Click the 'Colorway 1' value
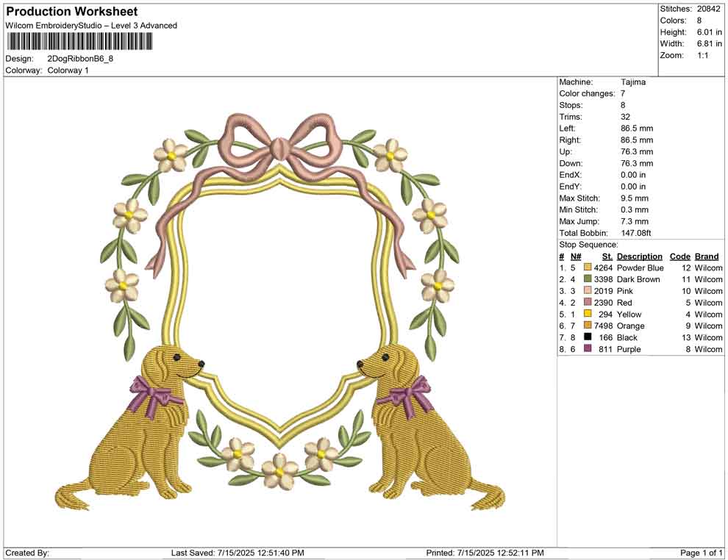The width and height of the screenshot is (728, 560). [68, 71]
